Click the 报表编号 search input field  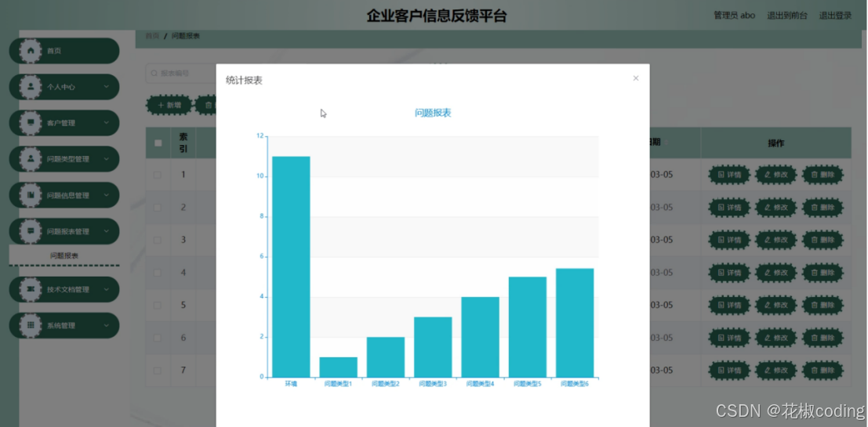[182, 73]
